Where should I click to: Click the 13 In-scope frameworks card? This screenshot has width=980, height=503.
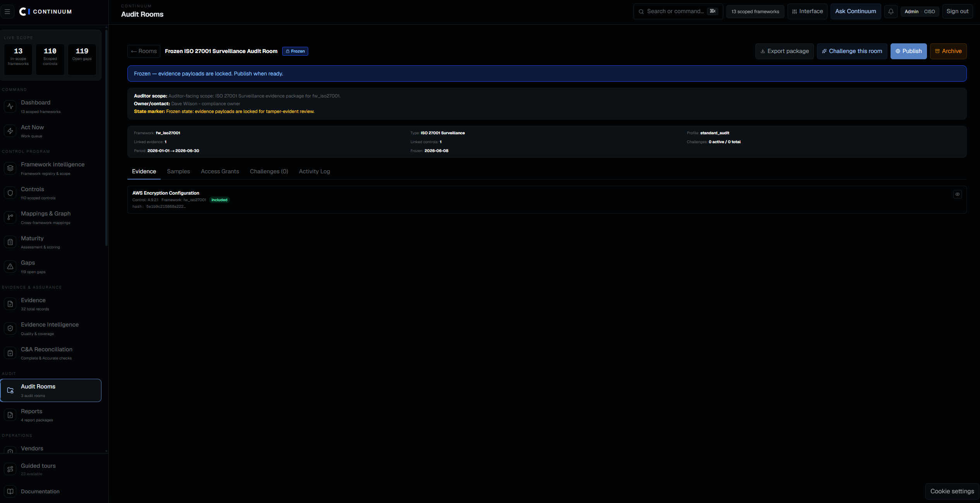point(18,59)
